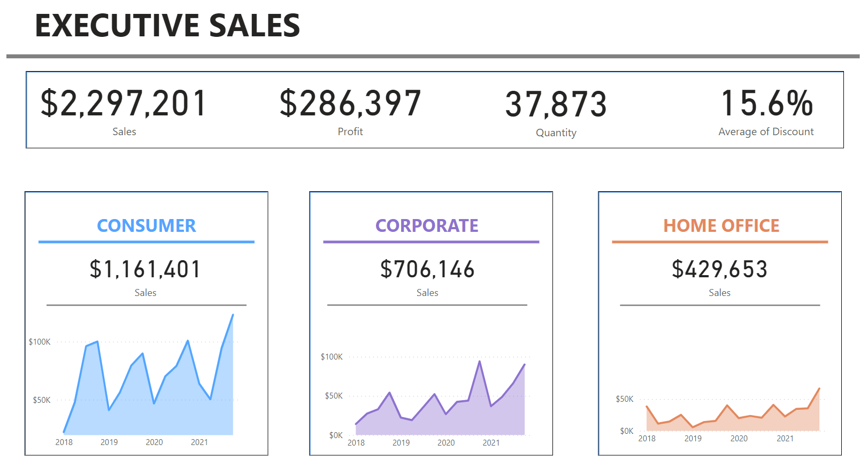Click inside the orange Home Office area chart
868x468 pixels.
[x=738, y=422]
